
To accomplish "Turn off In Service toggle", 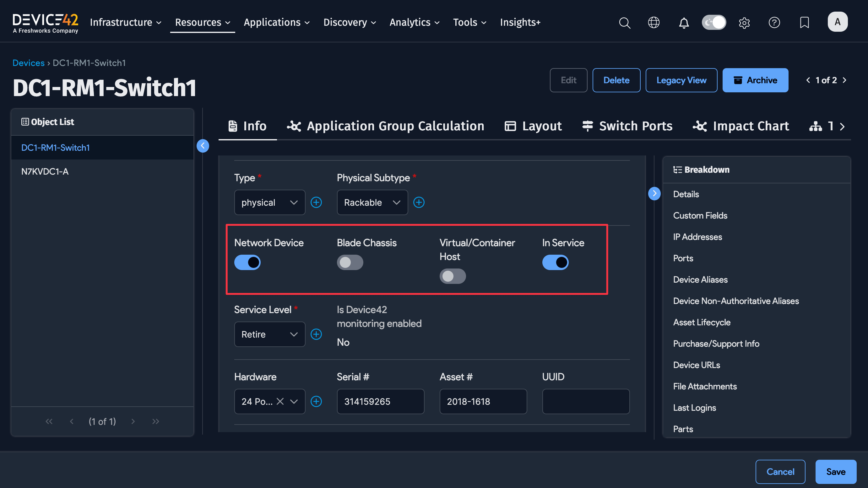I will [x=555, y=262].
